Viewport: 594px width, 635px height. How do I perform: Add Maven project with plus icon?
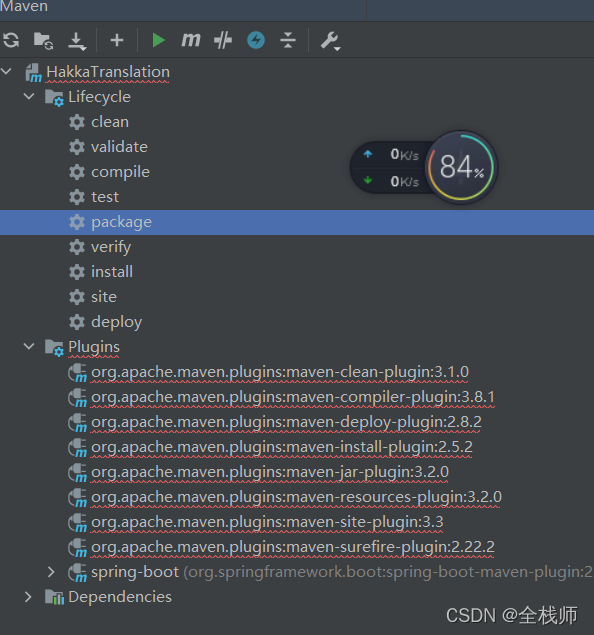(x=117, y=40)
